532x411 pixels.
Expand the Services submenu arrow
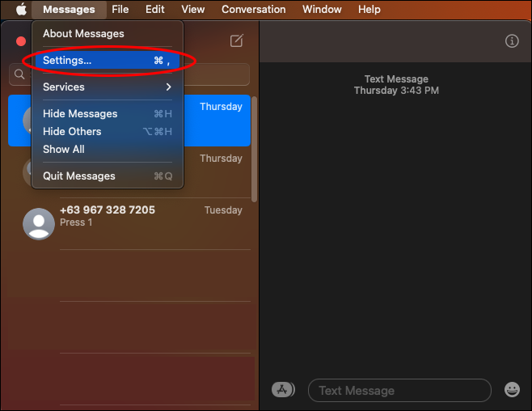[x=168, y=87]
